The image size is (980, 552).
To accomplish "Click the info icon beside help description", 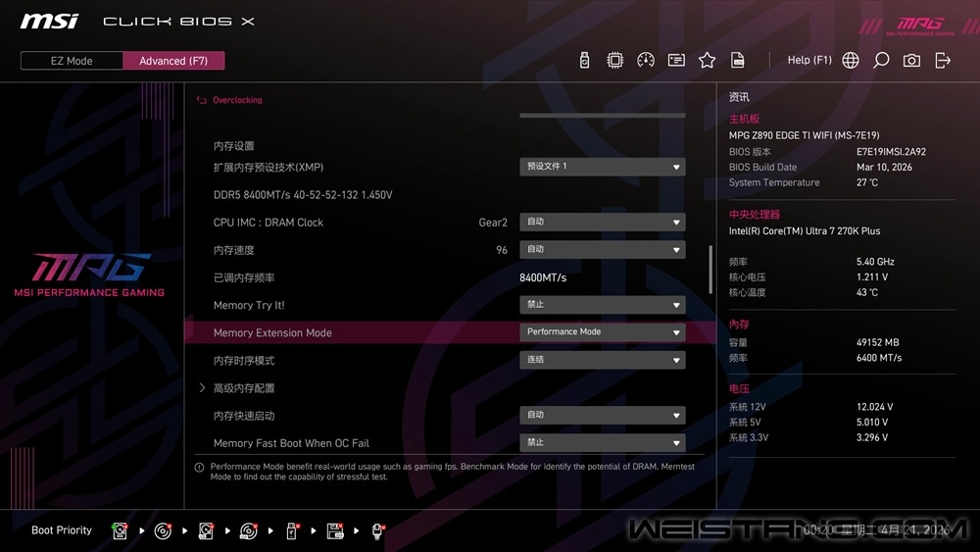I will pyautogui.click(x=199, y=468).
